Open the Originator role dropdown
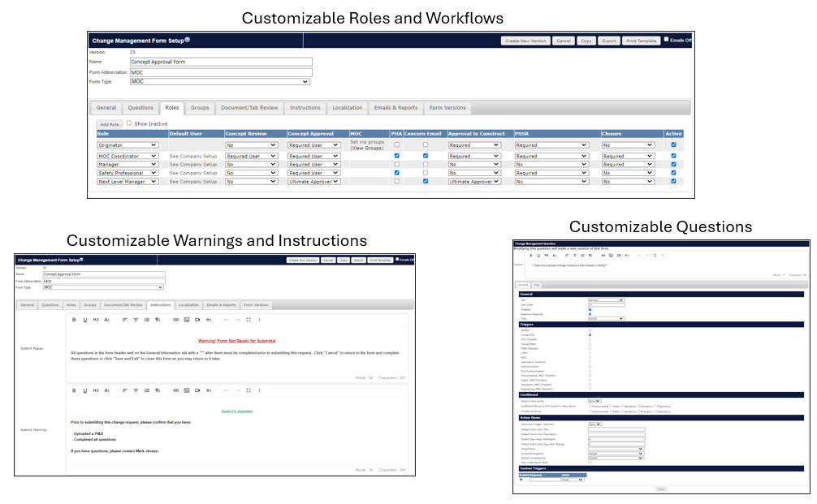Viewport: 817px width, 504px height. pyautogui.click(x=128, y=145)
